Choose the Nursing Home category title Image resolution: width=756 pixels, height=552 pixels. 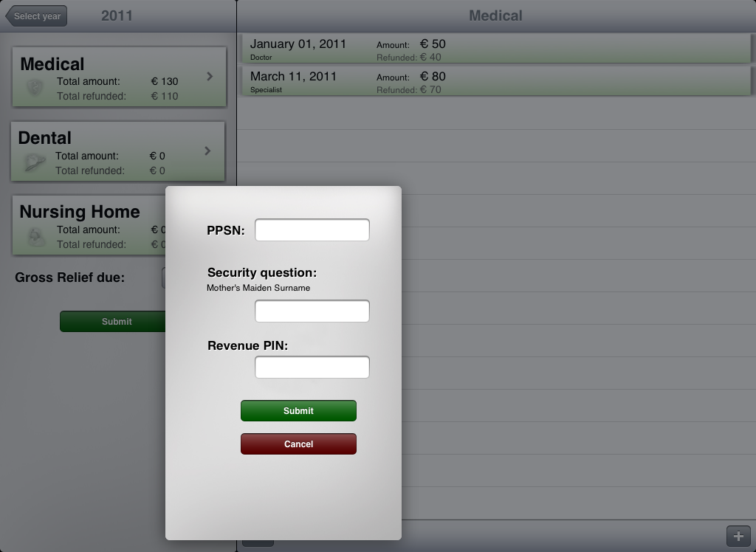point(80,212)
